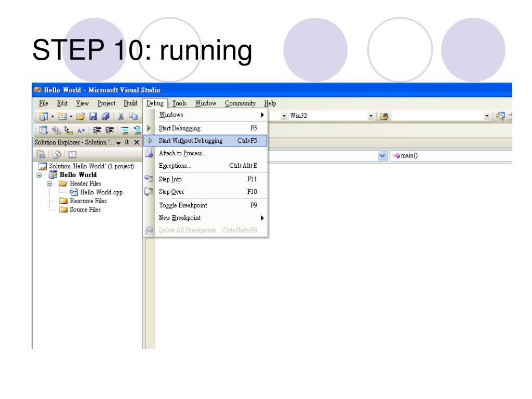Open the File menu
The image size is (532, 399).
click(44, 103)
